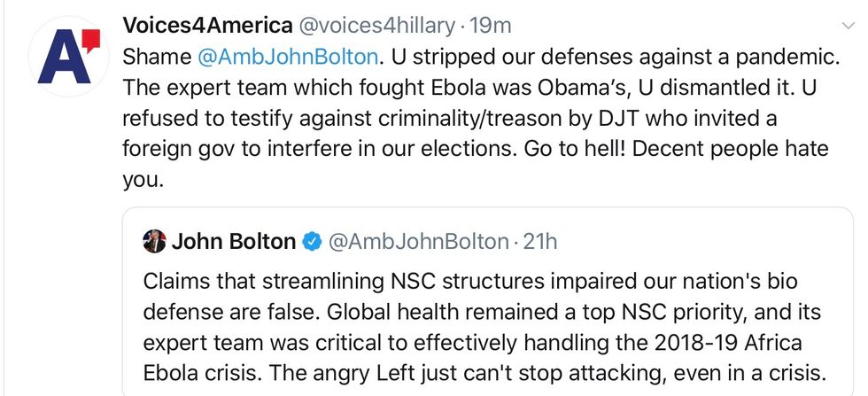868x396 pixels.
Task: Click the word "Shame" starting the tweet
Action: pos(157,56)
